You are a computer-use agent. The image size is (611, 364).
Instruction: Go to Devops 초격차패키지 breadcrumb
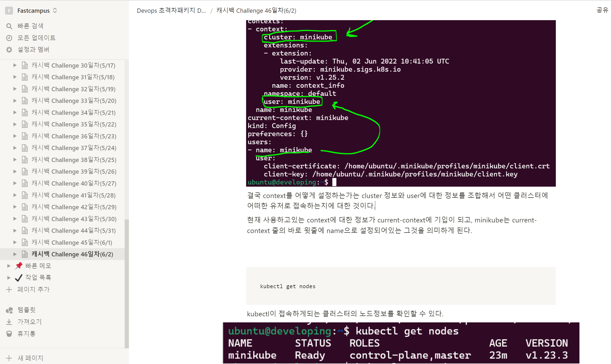pyautogui.click(x=171, y=11)
